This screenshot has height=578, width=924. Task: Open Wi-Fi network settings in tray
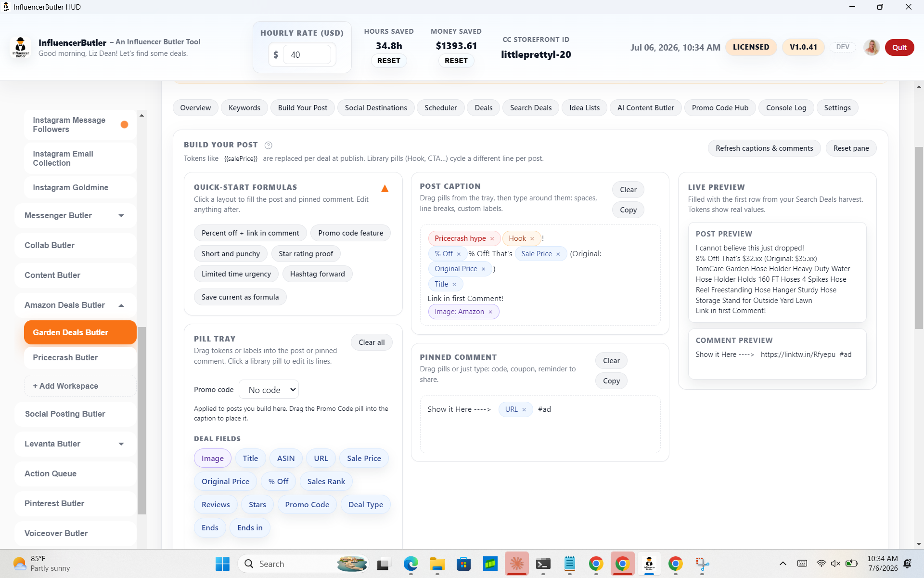pyautogui.click(x=821, y=564)
